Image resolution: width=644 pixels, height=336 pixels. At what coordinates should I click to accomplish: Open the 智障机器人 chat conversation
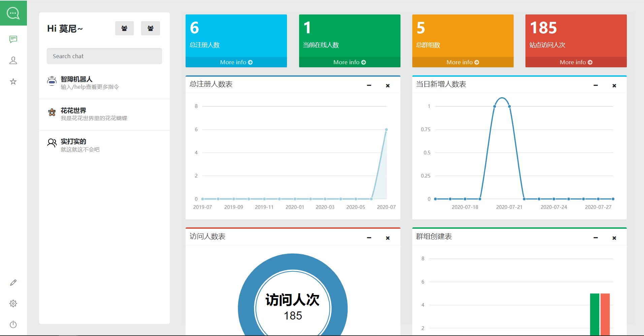[x=104, y=83]
